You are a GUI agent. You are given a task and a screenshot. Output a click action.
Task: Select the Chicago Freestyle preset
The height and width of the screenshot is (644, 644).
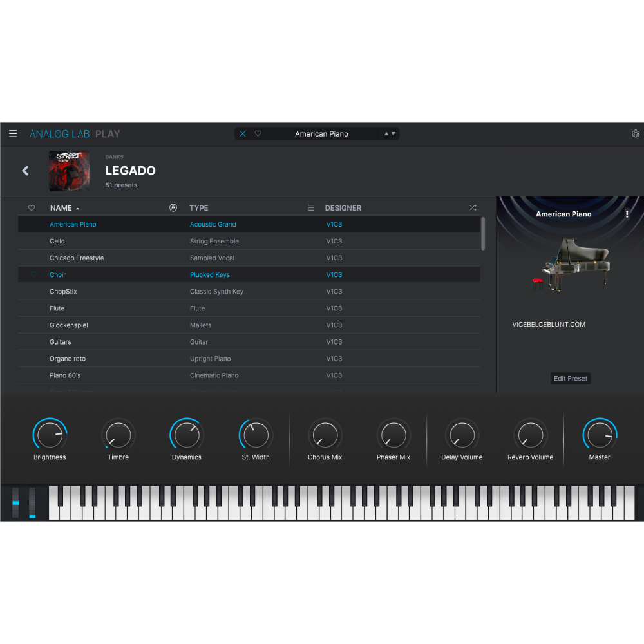[77, 258]
